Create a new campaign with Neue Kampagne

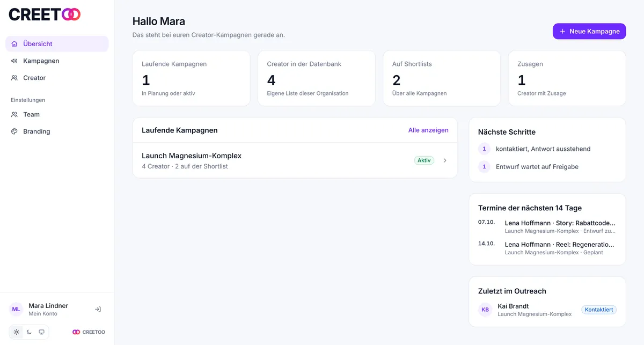pos(589,31)
